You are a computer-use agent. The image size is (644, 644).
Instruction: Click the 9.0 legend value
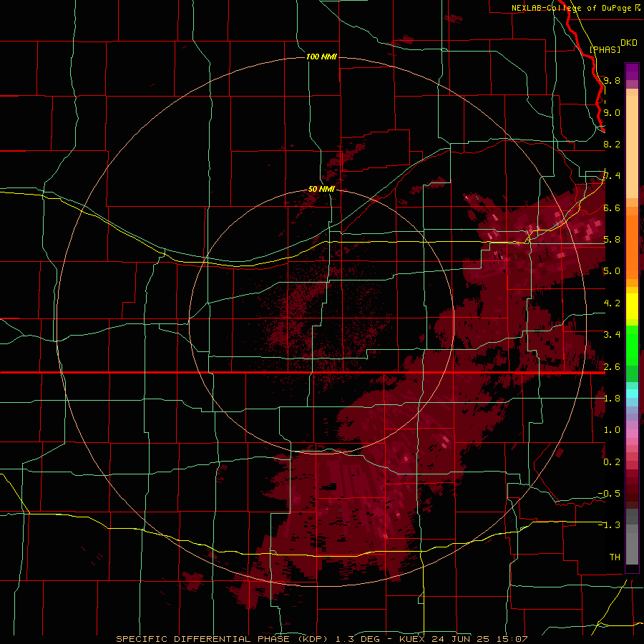coord(612,112)
